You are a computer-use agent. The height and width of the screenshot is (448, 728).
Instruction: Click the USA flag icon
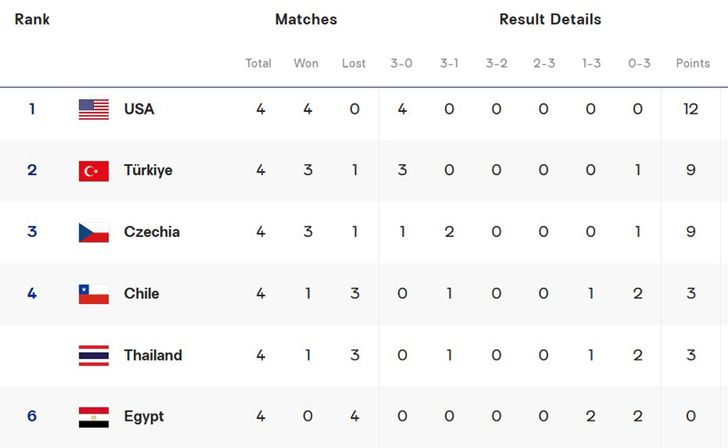click(x=94, y=110)
